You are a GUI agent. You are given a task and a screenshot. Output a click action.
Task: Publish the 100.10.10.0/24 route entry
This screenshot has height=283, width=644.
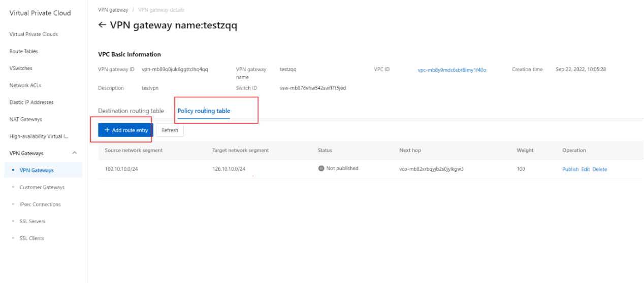(570, 169)
